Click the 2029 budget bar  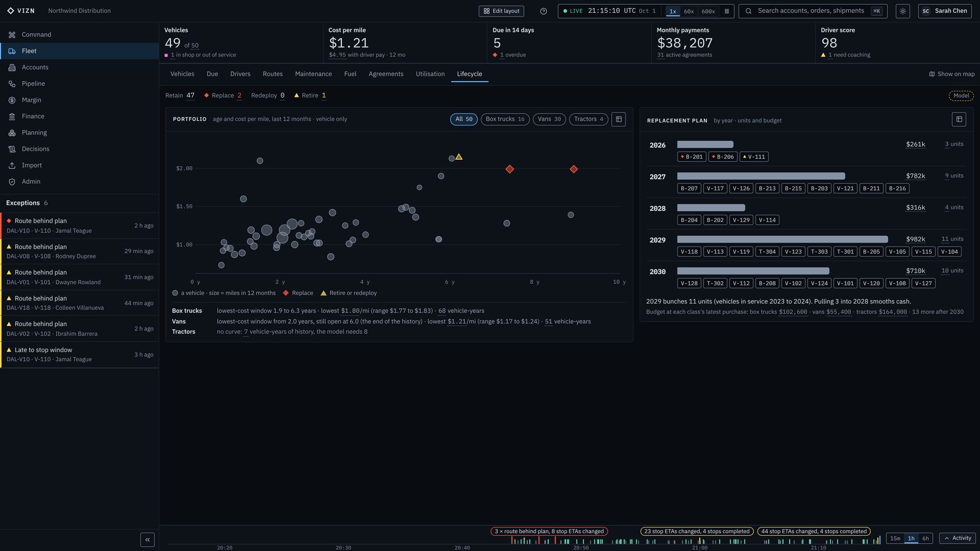point(782,239)
